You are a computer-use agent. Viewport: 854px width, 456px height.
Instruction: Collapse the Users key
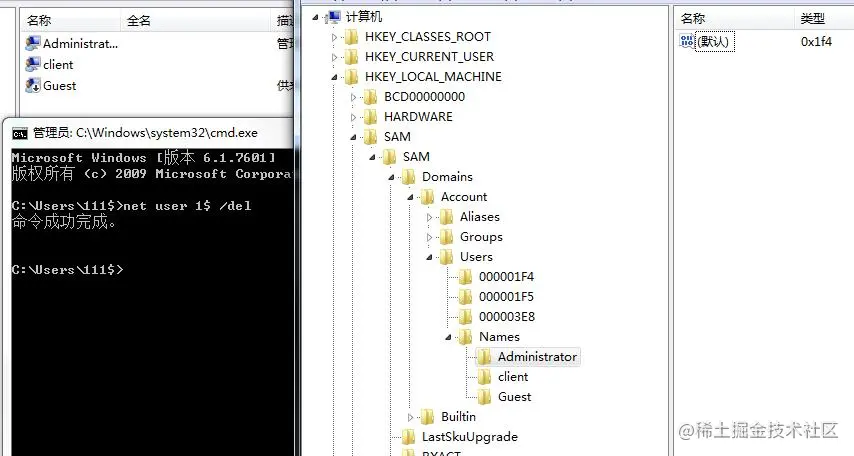coord(430,257)
